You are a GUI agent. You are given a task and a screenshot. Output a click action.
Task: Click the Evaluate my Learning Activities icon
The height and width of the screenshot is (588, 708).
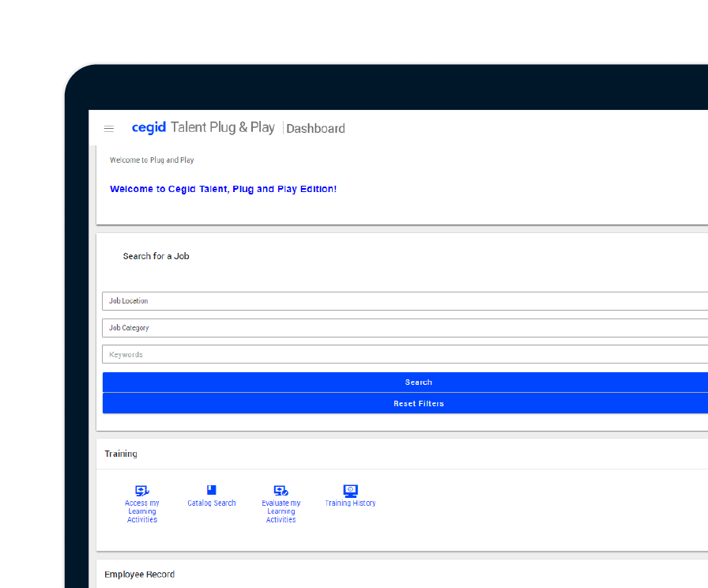281,491
